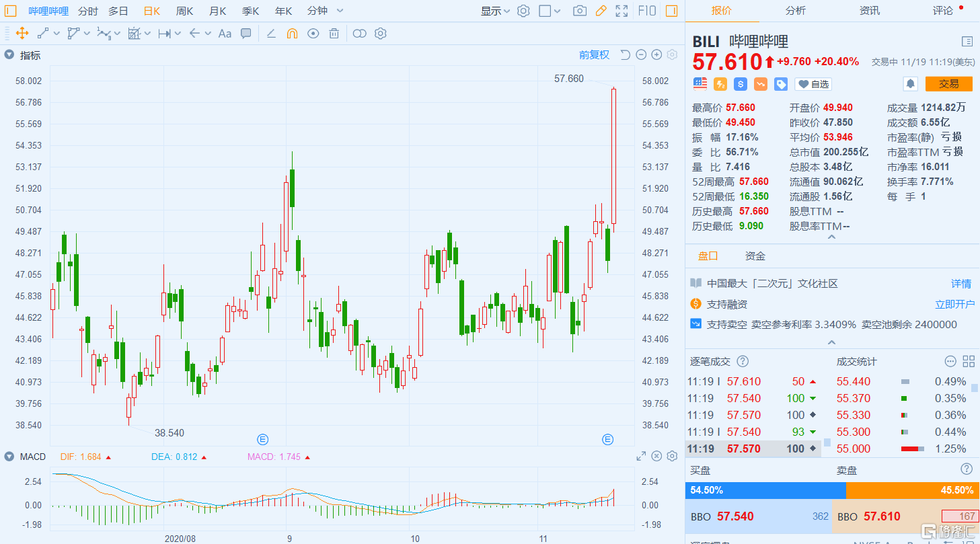Take a chart screenshot with camera icon
The height and width of the screenshot is (544, 980).
pos(580,11)
